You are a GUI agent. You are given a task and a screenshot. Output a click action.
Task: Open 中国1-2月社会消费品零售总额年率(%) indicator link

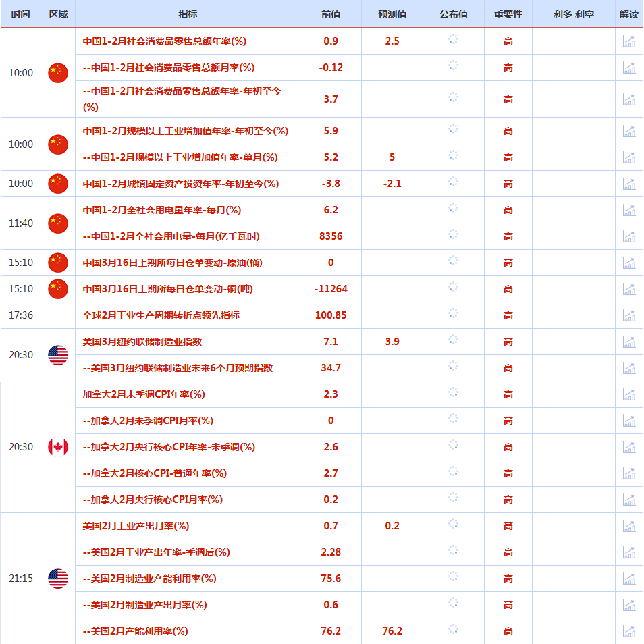[164, 41]
